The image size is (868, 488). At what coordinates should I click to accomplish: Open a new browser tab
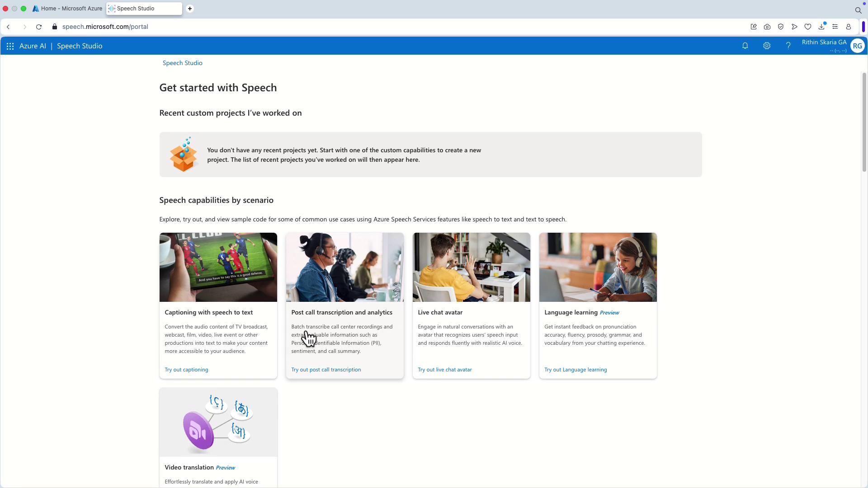coord(190,9)
